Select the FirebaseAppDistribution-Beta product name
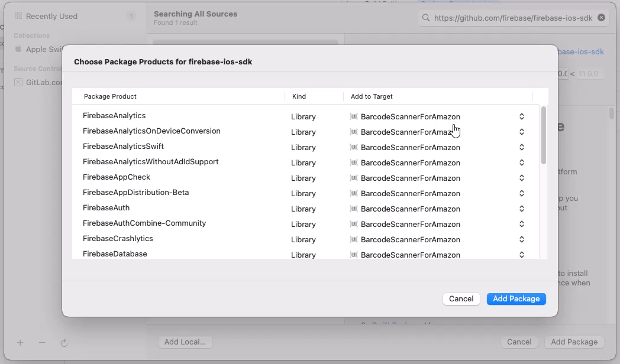The image size is (620, 364). pos(135,193)
